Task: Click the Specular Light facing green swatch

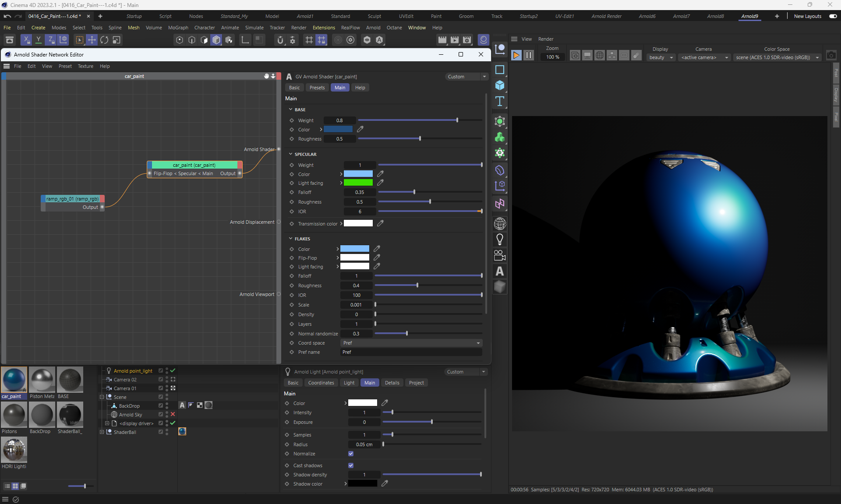Action: pos(358,183)
